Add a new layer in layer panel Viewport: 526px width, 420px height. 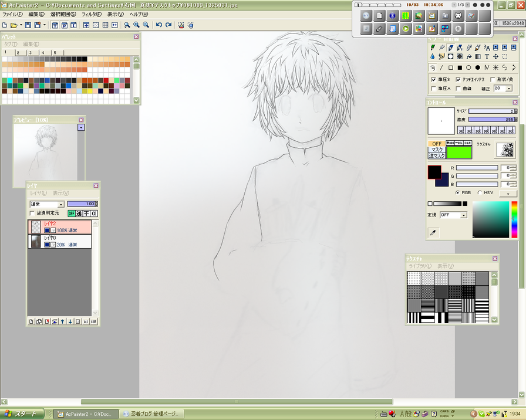(31, 321)
